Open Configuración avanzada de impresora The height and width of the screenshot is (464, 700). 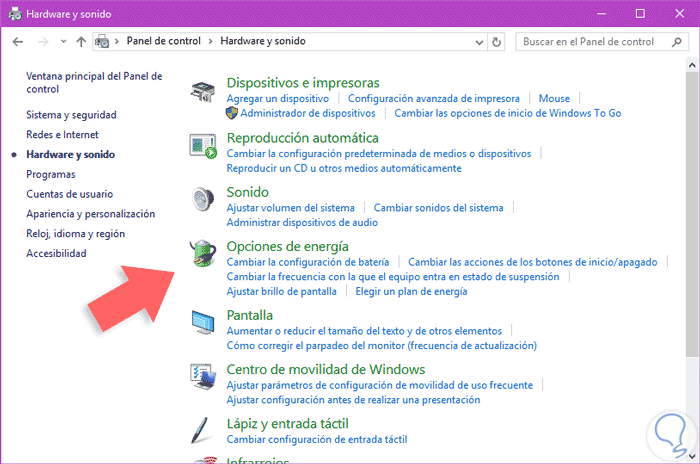433,98
